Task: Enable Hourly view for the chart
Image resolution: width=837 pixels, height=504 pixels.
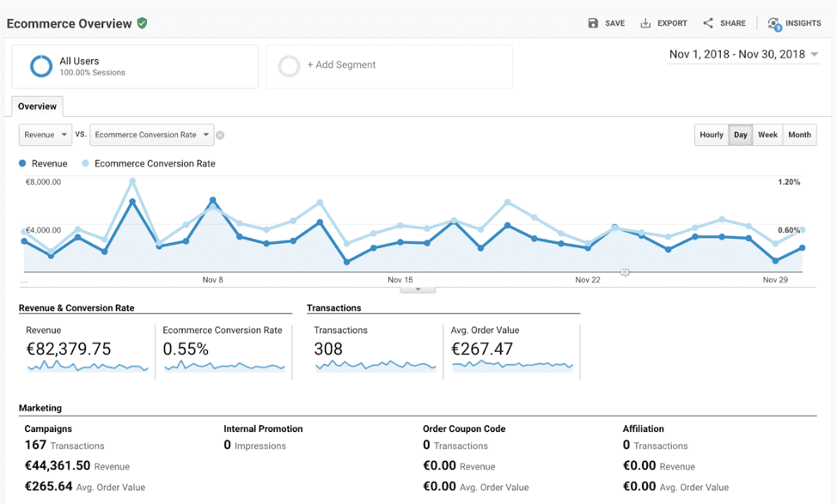Action: (x=711, y=135)
